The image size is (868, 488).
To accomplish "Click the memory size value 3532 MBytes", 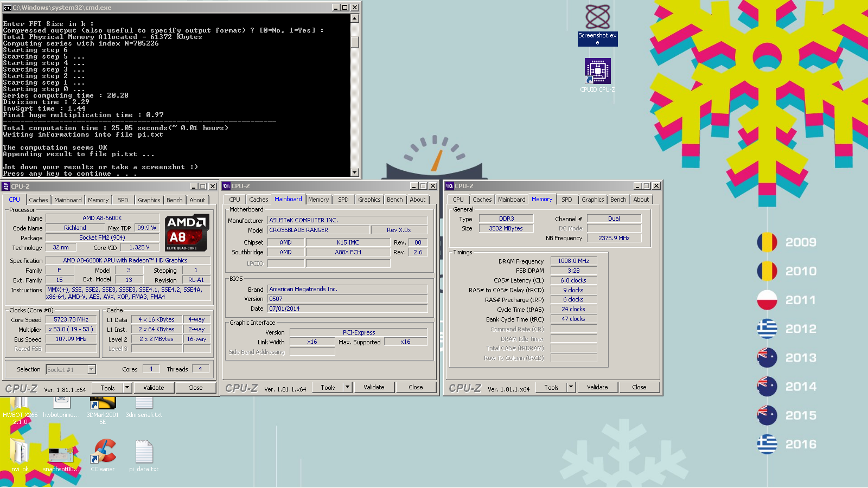I will 506,228.
